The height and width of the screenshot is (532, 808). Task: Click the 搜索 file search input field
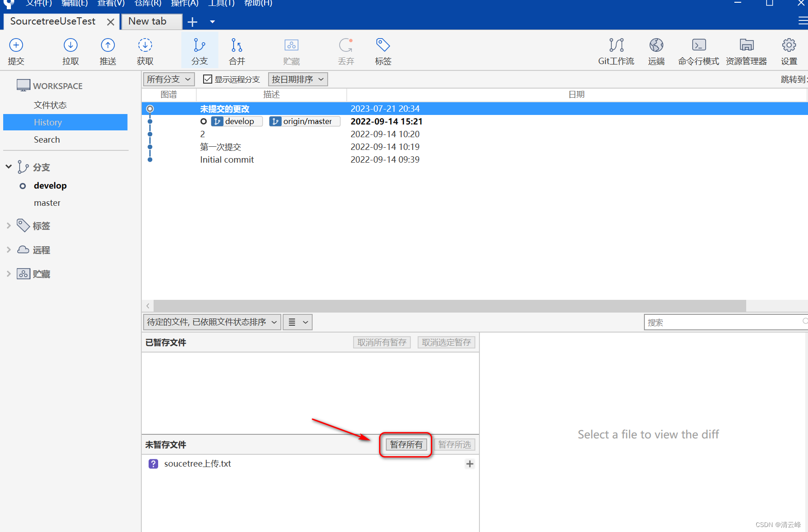[726, 322]
